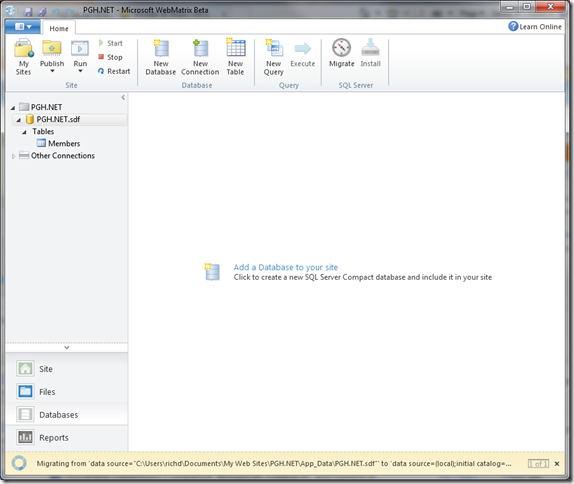
Task: Click the Publish folder icon
Action: tap(52, 48)
